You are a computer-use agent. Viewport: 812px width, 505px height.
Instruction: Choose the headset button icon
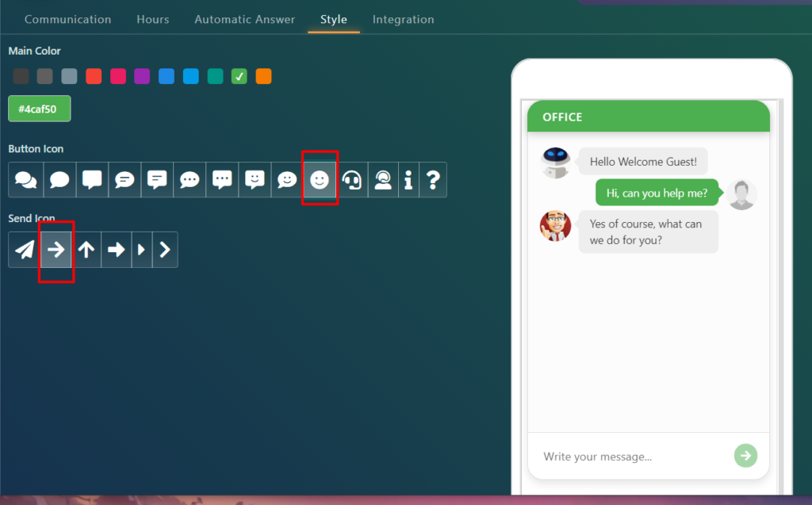[352, 180]
